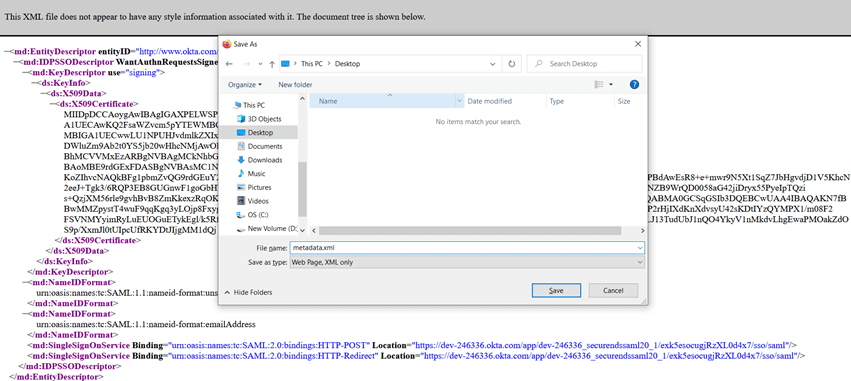
Task: Click the Help question mark icon
Action: point(634,85)
